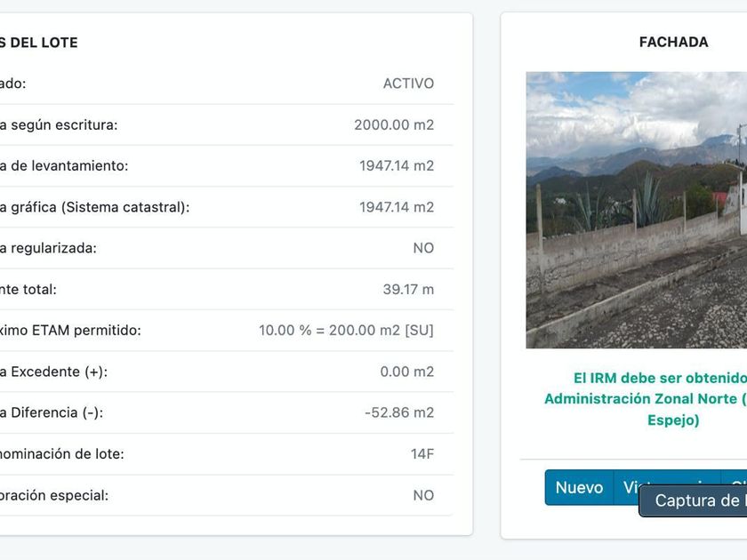Click the 'nominación de lote' label
Viewport: 747px width, 560px height.
(62, 454)
